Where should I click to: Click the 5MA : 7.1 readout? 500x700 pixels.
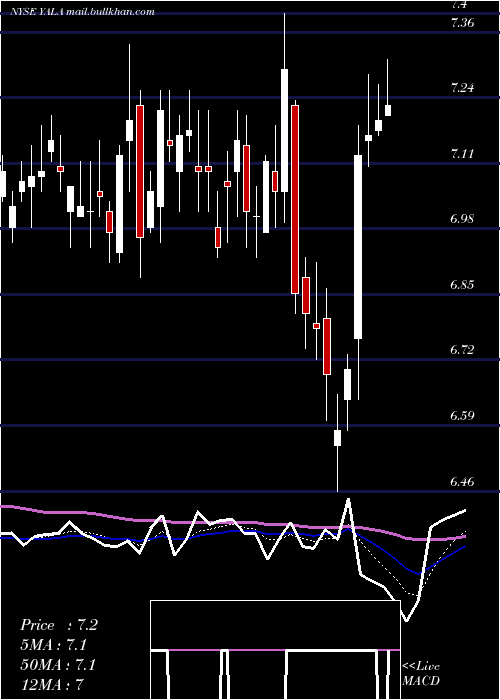coord(53,645)
